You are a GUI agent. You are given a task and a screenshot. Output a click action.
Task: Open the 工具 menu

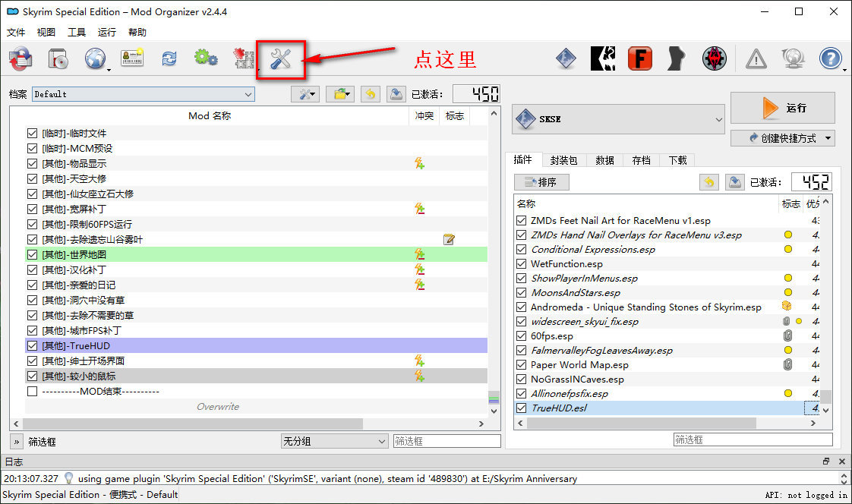pyautogui.click(x=77, y=33)
